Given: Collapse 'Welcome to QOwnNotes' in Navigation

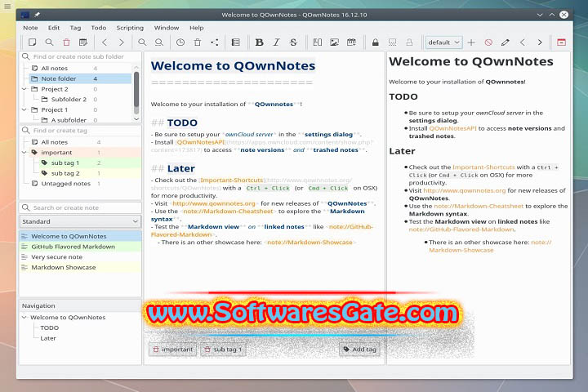Looking at the screenshot, I should [x=24, y=318].
